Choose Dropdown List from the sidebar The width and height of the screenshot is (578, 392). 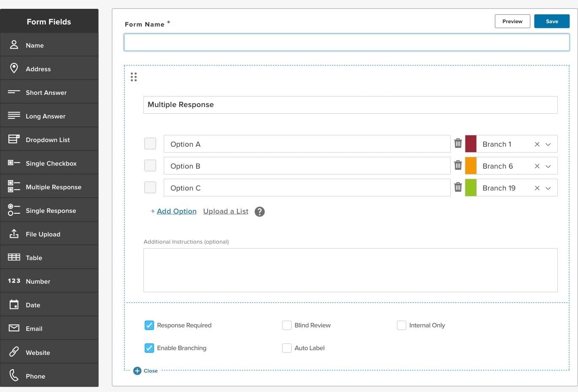point(48,140)
